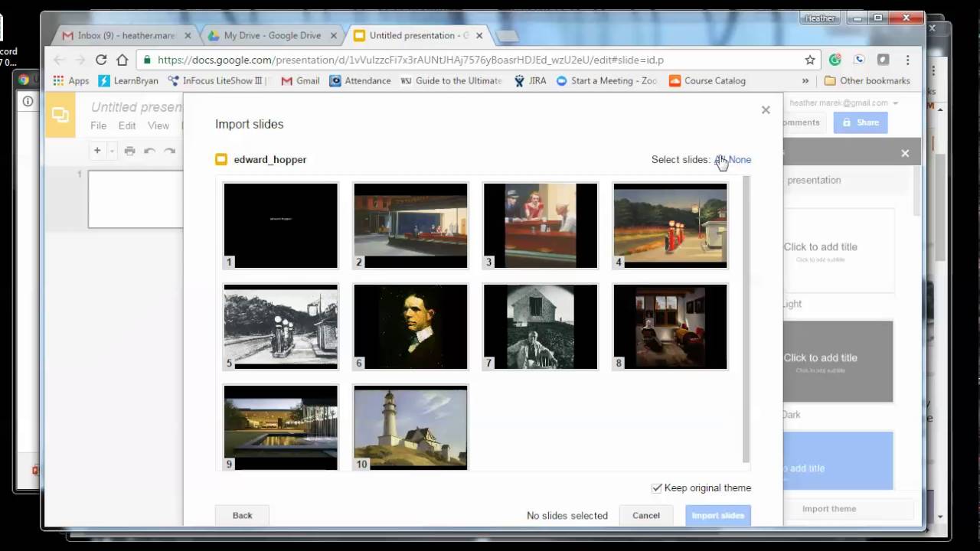
Task: Click the Import slides button
Action: [718, 515]
